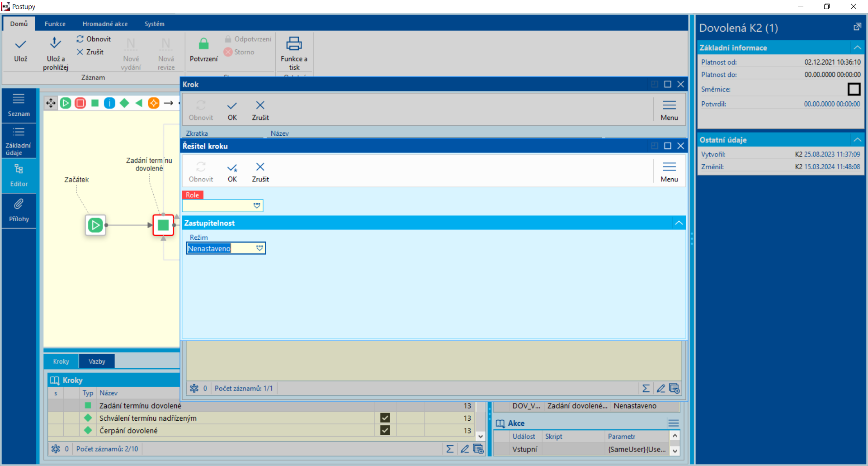Open the Seznam sidebar view
Image resolution: width=868 pixels, height=466 pixels.
(19, 105)
